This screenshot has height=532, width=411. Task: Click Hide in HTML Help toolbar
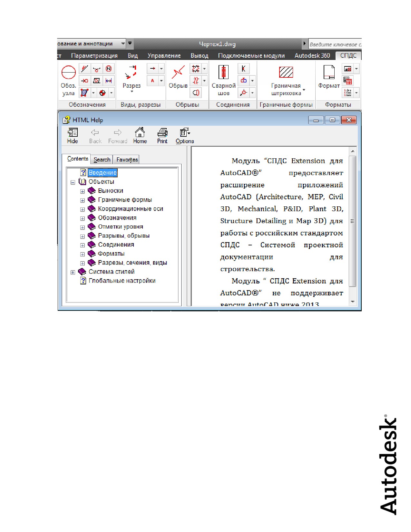[x=73, y=136]
